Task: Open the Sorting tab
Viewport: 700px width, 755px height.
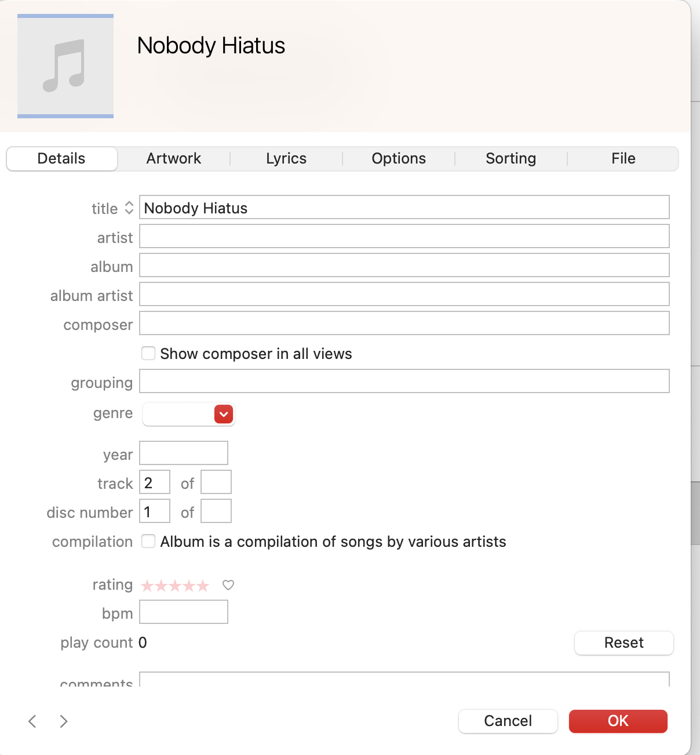Action: [x=511, y=158]
